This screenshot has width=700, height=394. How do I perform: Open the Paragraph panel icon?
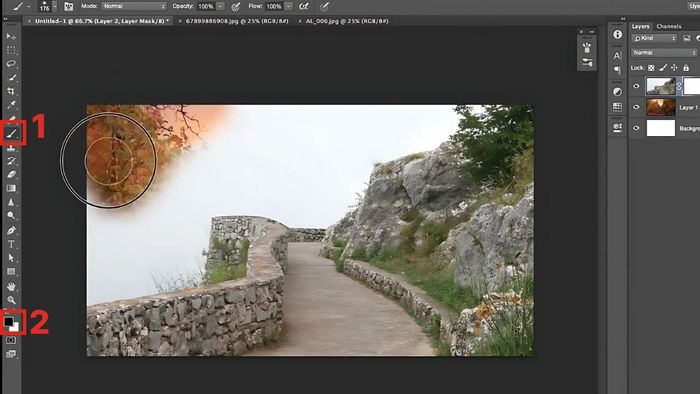pos(617,70)
